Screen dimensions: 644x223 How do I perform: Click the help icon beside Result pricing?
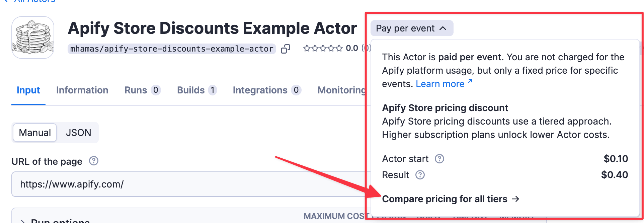click(x=421, y=175)
